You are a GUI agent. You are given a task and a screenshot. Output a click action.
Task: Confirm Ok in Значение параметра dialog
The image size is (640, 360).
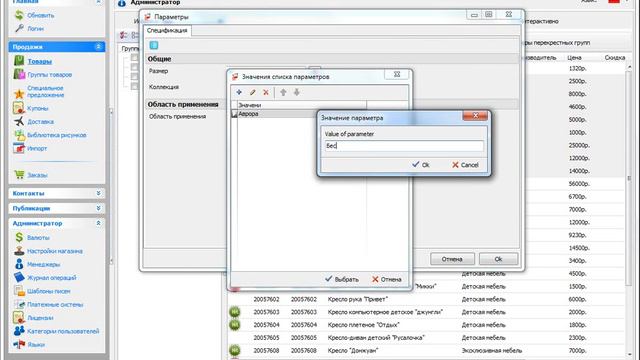click(x=420, y=164)
